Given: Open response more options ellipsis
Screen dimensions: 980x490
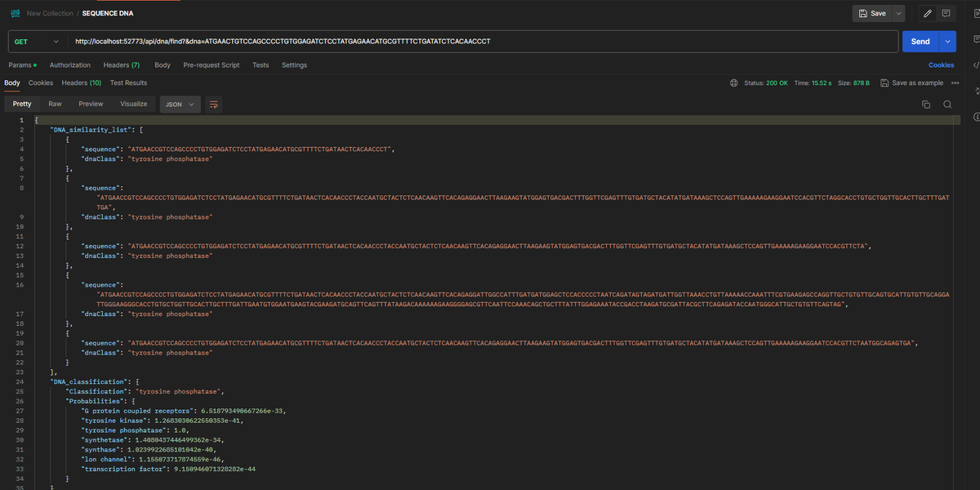Looking at the screenshot, I should click(955, 83).
